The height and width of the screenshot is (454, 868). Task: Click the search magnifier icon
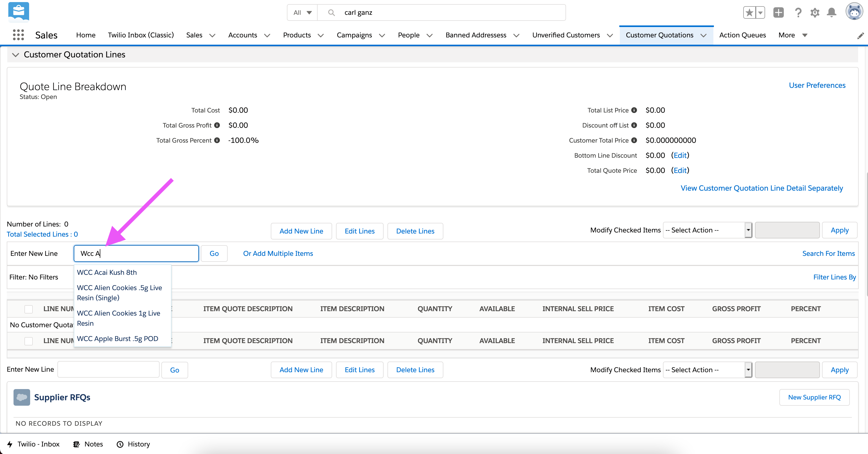(331, 12)
